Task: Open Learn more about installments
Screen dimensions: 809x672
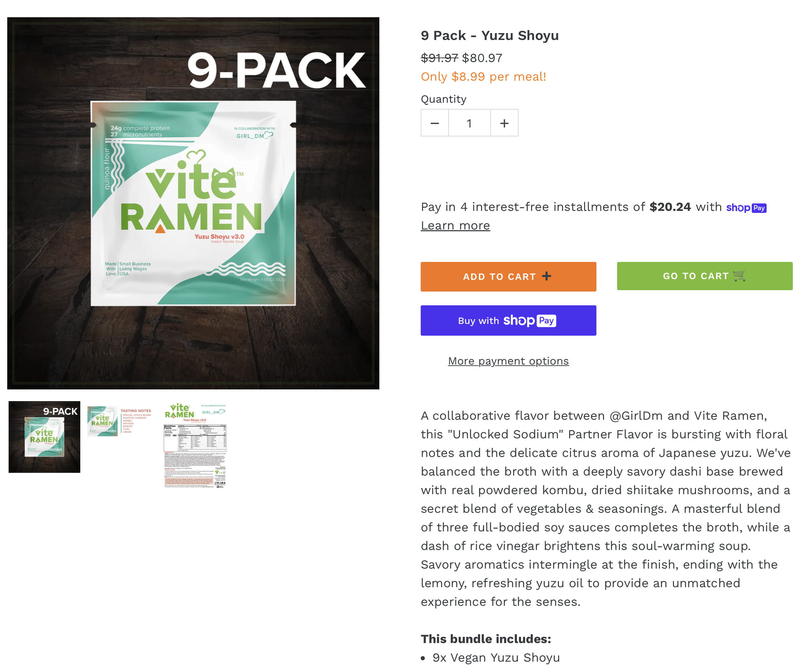Action: pyautogui.click(x=455, y=225)
